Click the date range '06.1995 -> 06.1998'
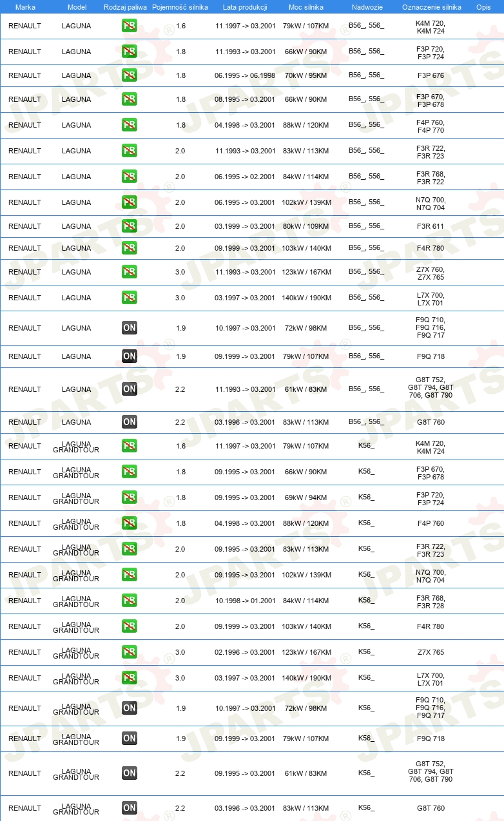The width and height of the screenshot is (504, 821). pyautogui.click(x=245, y=75)
